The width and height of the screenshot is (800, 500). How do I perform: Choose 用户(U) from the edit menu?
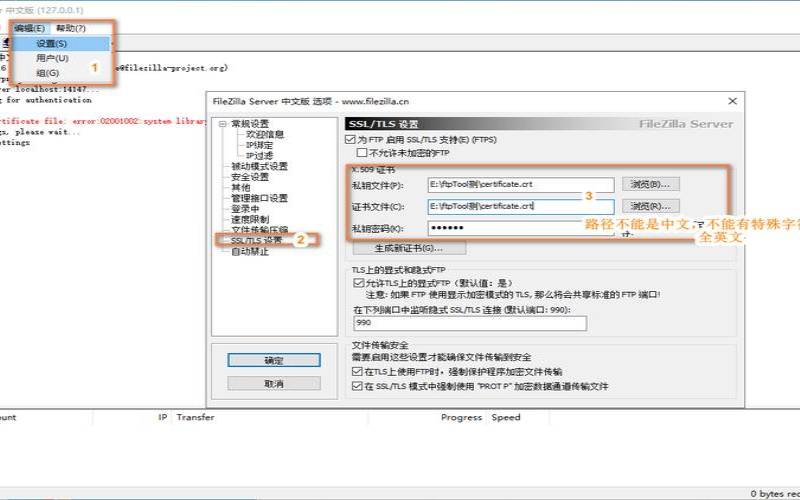[53, 58]
